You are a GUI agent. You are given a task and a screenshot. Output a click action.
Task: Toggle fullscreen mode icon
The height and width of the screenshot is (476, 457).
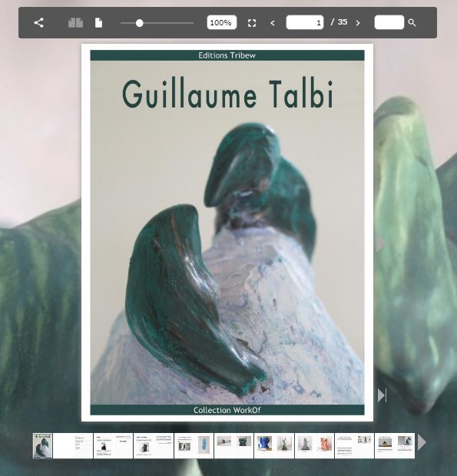pos(252,23)
